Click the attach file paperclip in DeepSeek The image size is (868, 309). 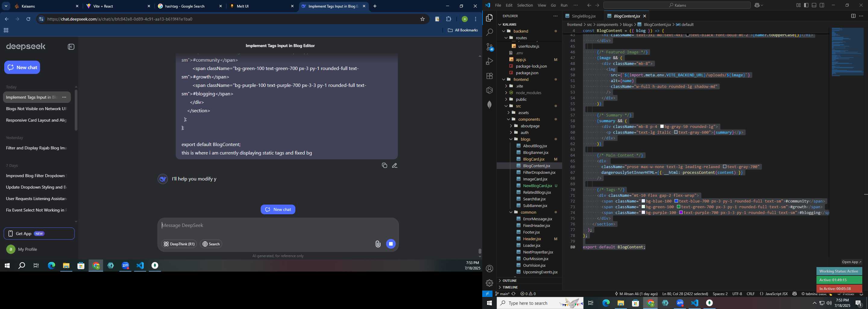(378, 244)
